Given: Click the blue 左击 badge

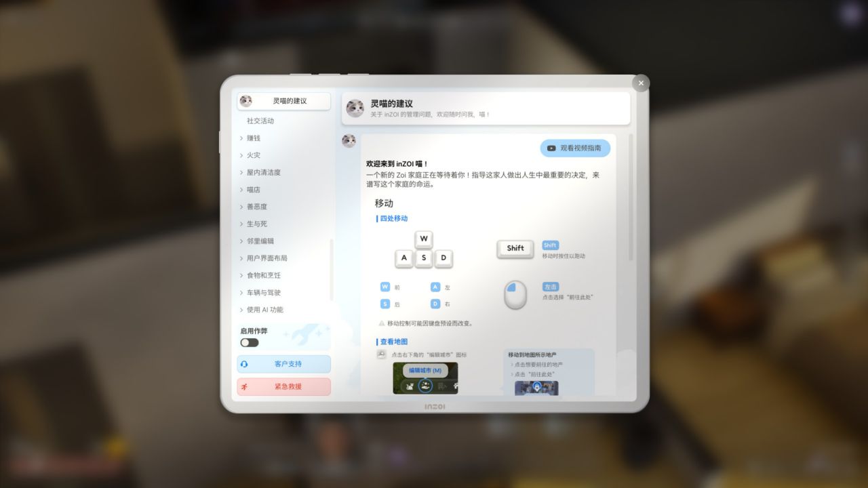Looking at the screenshot, I should click(x=550, y=287).
